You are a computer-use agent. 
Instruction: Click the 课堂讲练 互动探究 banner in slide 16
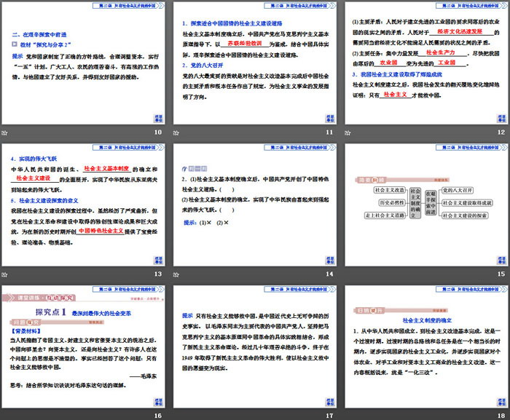(39, 298)
